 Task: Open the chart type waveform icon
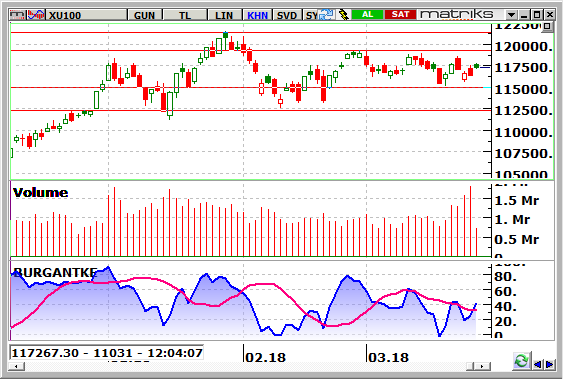(x=36, y=15)
